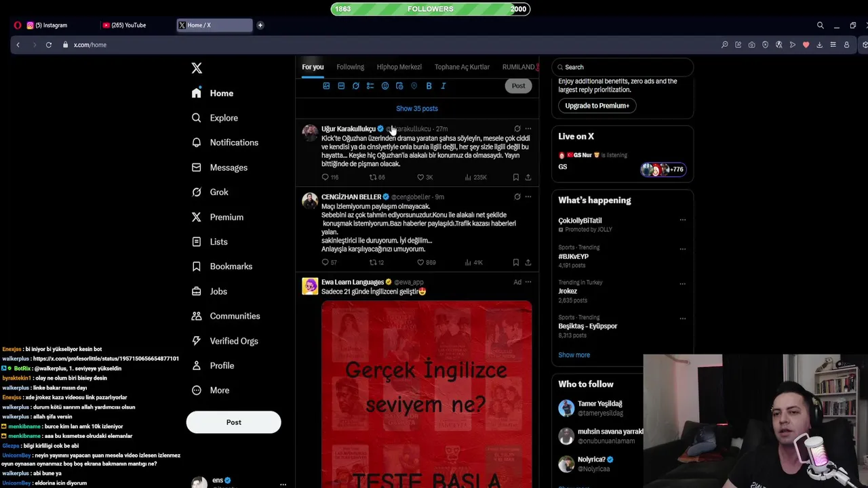Open the emoji picker in composer
This screenshot has height=488, width=868.
click(385, 86)
